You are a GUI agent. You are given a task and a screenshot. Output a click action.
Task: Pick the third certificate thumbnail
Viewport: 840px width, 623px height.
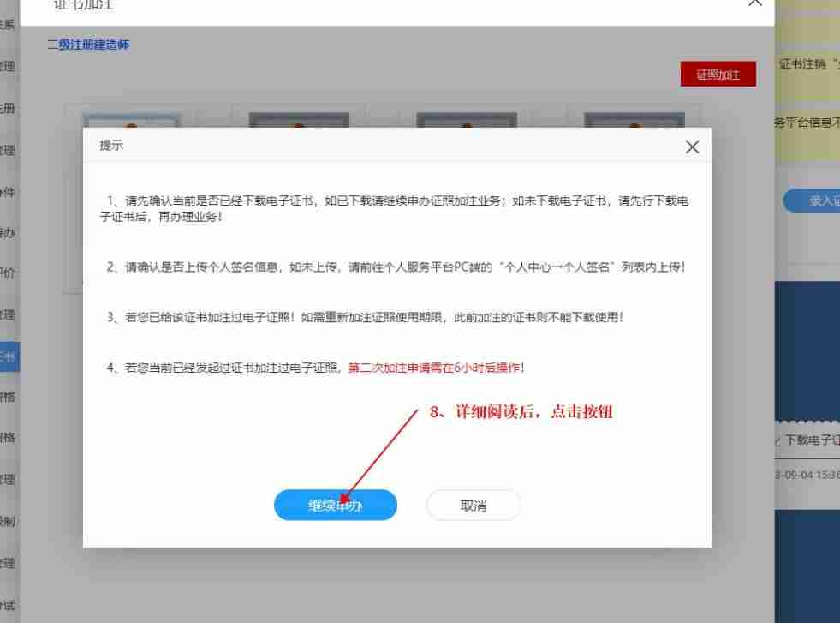(x=466, y=117)
